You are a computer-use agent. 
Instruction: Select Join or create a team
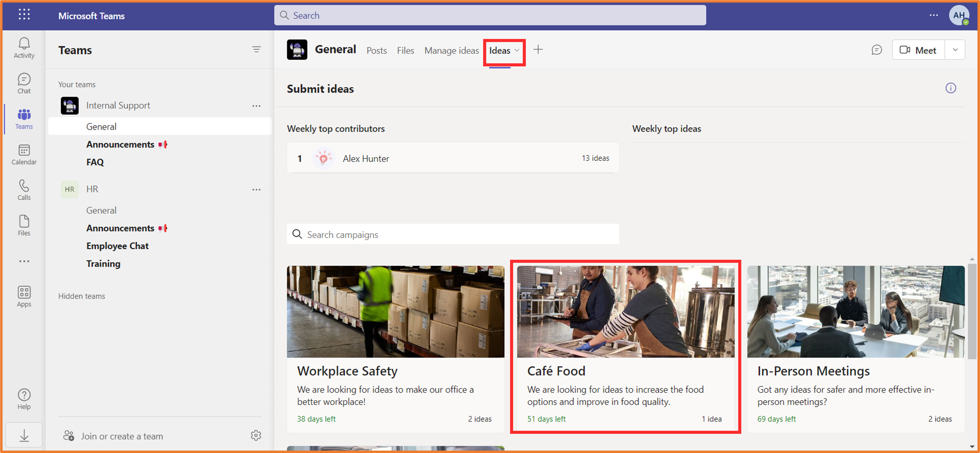click(x=122, y=435)
